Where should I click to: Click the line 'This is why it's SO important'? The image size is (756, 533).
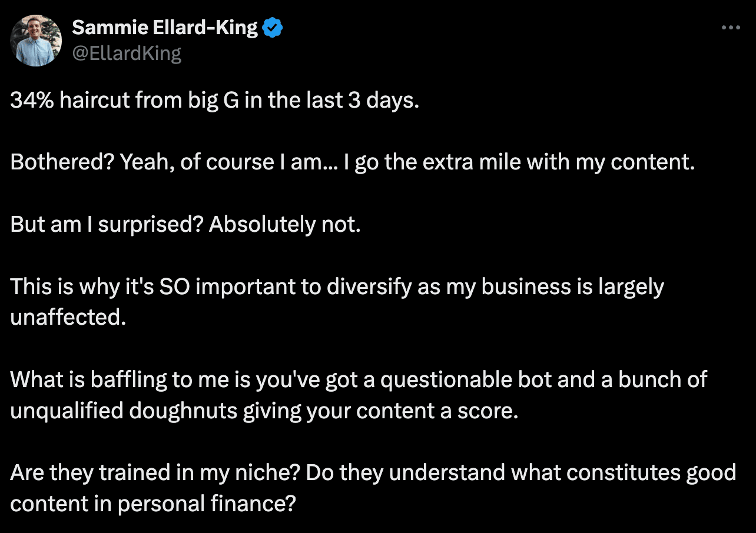[x=337, y=287]
